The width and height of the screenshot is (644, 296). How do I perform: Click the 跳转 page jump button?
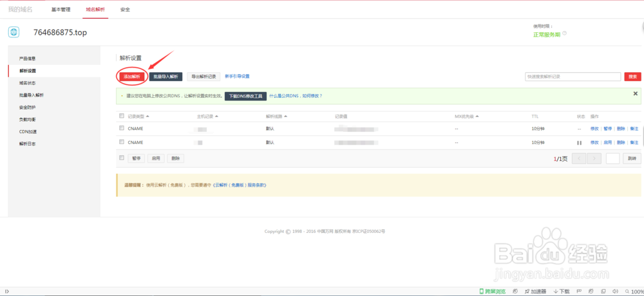point(632,158)
